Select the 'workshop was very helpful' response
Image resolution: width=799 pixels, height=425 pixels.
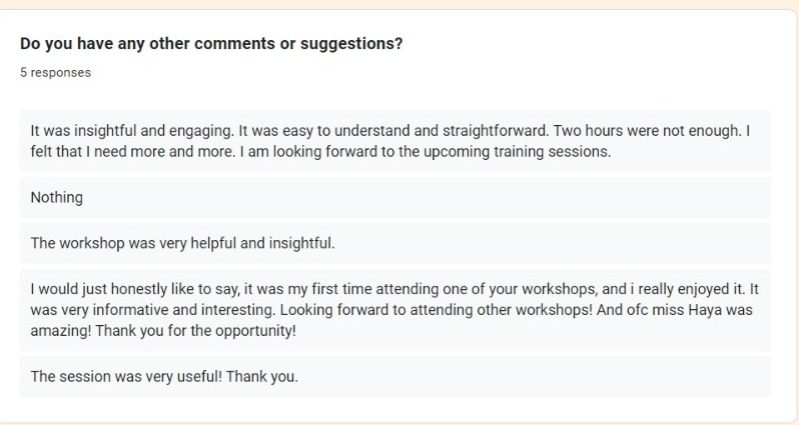pyautogui.click(x=395, y=243)
